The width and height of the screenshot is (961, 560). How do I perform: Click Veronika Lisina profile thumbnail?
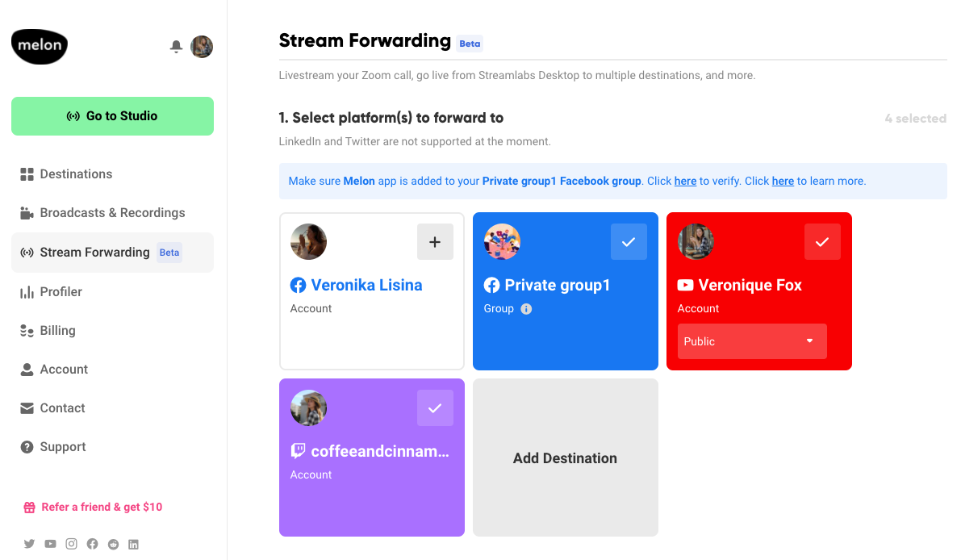click(x=308, y=242)
